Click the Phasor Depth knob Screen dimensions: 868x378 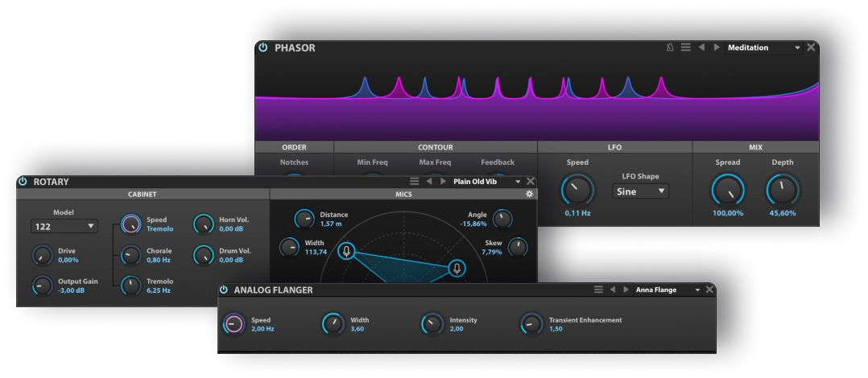pos(782,191)
